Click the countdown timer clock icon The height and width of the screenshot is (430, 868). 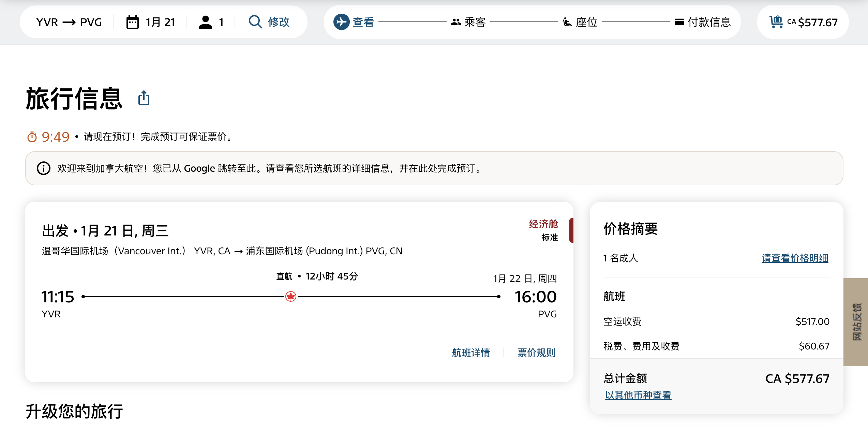pos(32,137)
